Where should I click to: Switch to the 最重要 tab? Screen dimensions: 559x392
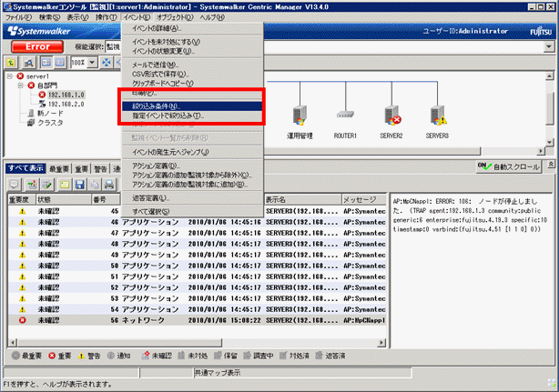click(x=59, y=169)
